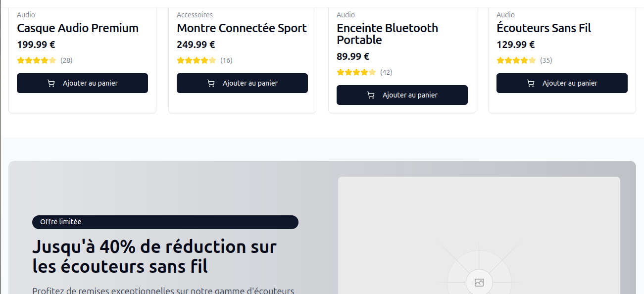Click the cart icon under Casque Audio Premium
644x294 pixels.
tap(51, 83)
